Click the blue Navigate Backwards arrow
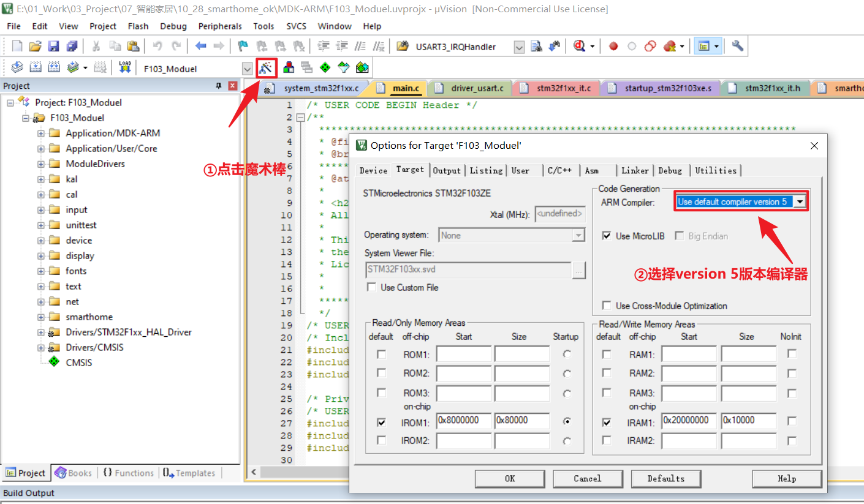Viewport: 864px width, 504px height. [200, 47]
